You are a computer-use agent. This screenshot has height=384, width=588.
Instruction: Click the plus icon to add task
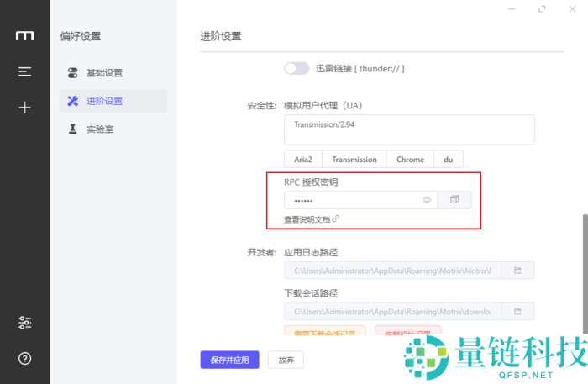tap(24, 108)
